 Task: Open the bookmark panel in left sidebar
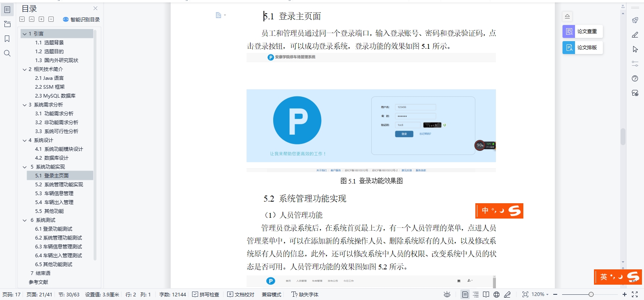tap(7, 39)
